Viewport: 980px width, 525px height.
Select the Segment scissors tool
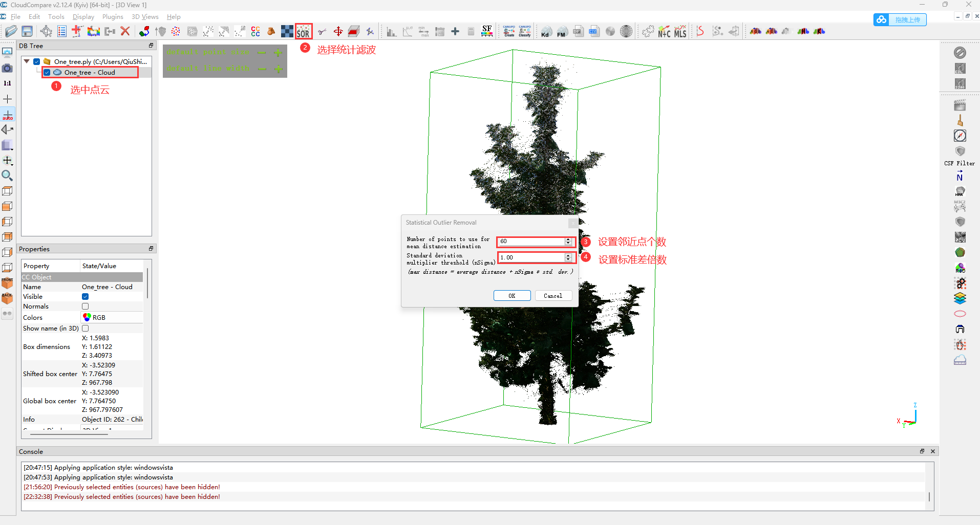click(322, 31)
